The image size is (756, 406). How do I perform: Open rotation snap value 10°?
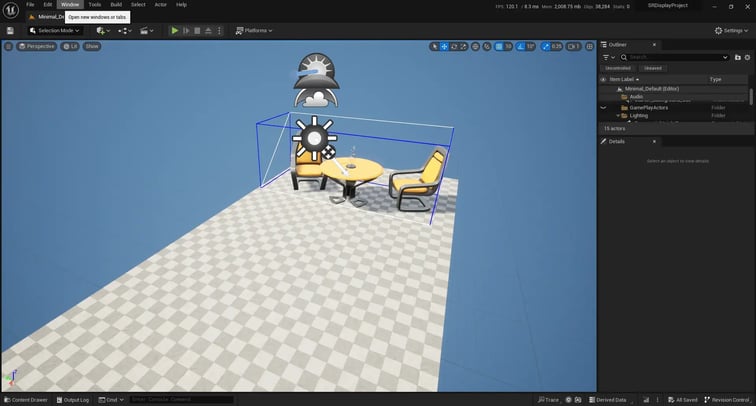pyautogui.click(x=531, y=46)
